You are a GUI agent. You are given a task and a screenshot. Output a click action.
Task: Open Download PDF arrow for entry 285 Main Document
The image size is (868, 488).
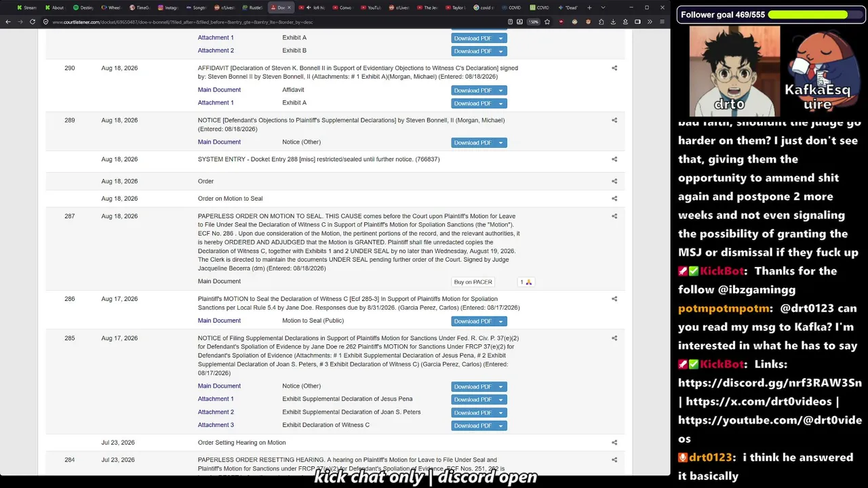(501, 387)
